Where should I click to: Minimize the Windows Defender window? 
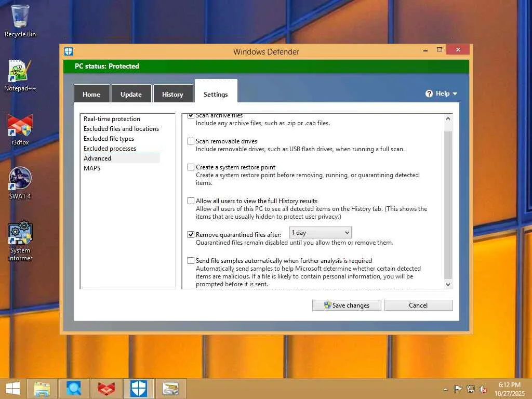point(425,50)
